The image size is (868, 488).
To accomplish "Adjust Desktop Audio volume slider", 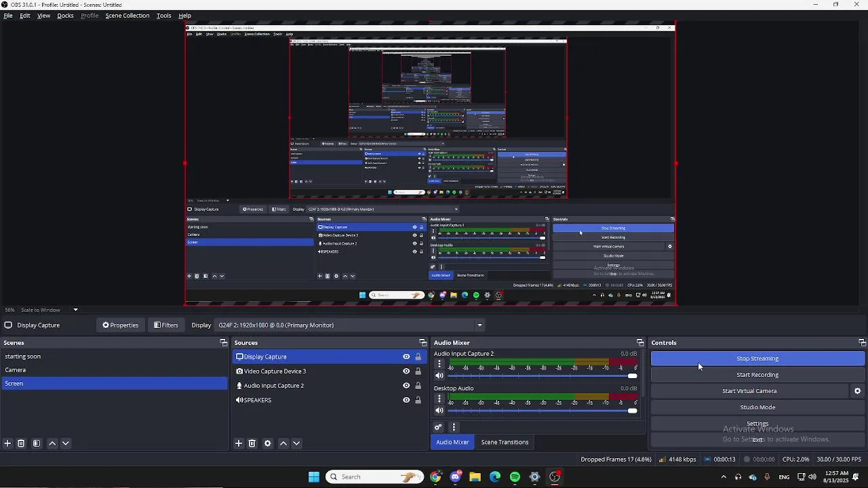I will 542,410.
